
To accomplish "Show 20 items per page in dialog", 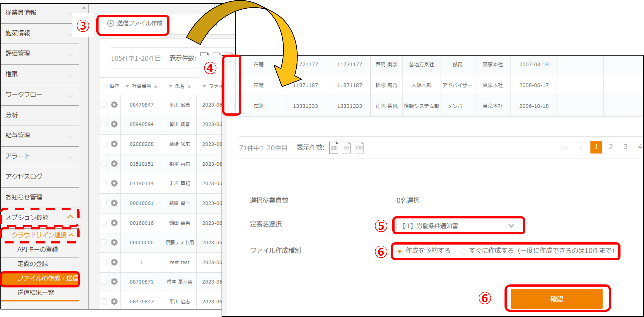I will pyautogui.click(x=334, y=148).
